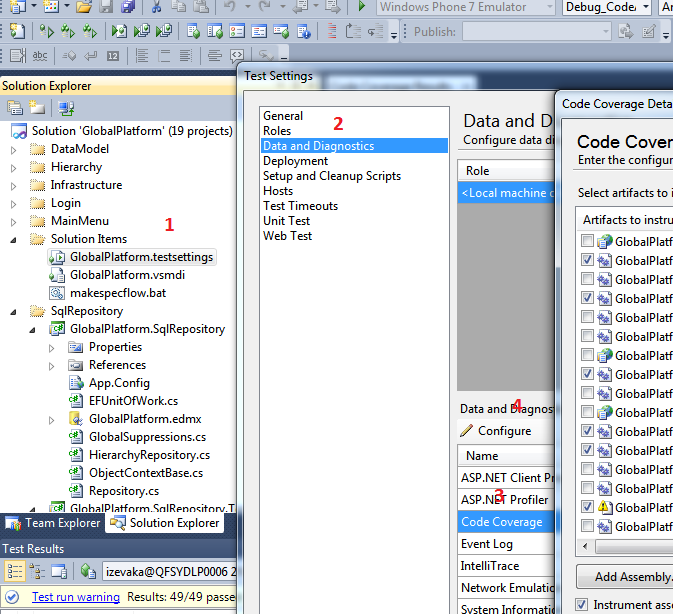Click the App.Config file icon
The height and width of the screenshot is (614, 673).
76,383
